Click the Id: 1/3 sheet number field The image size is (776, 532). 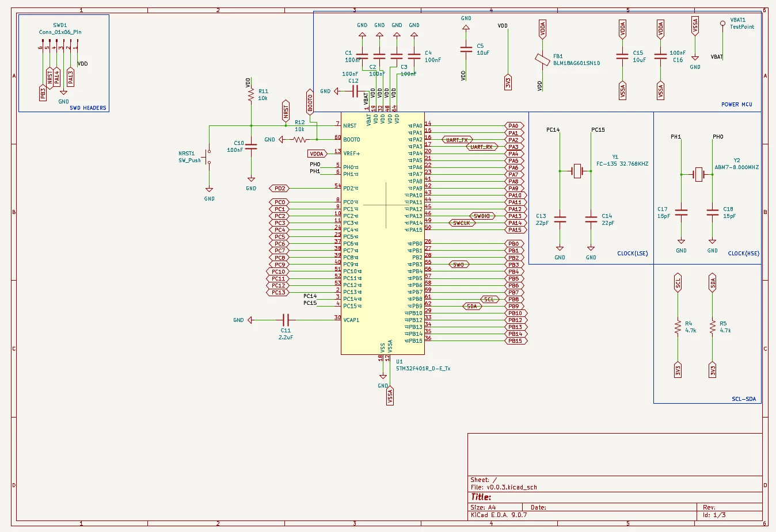pos(714,515)
